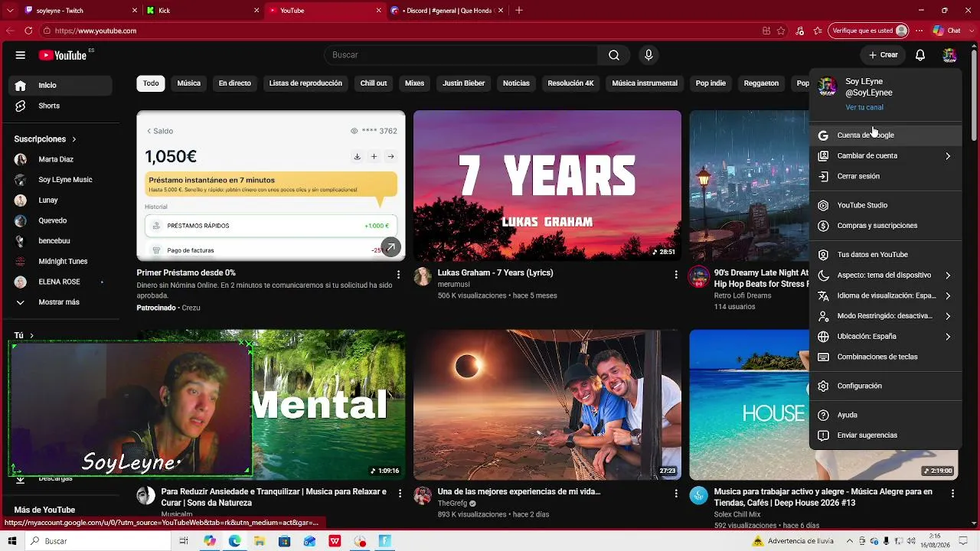Image resolution: width=980 pixels, height=551 pixels.
Task: Open File Explorer from the taskbar
Action: point(260,541)
